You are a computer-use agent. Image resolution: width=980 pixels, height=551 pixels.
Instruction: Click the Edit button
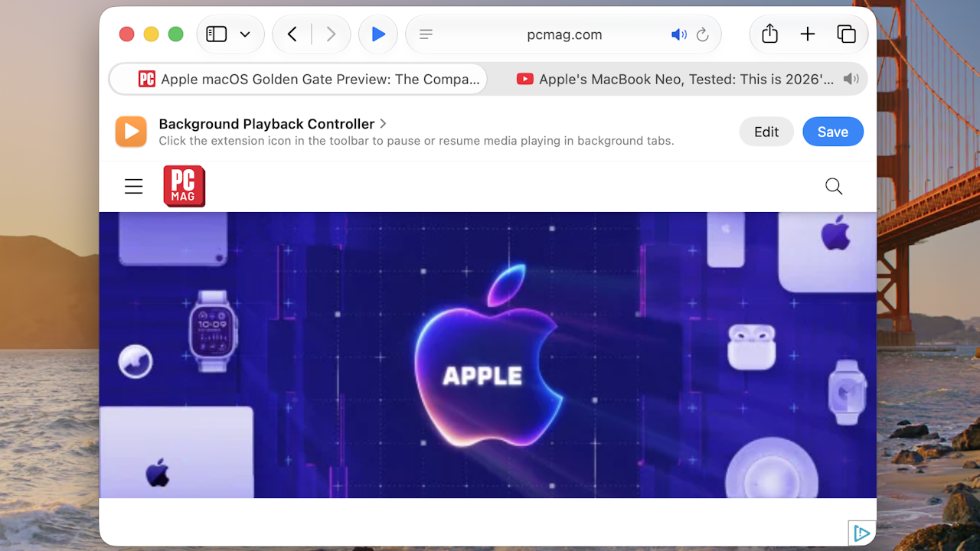pos(766,132)
